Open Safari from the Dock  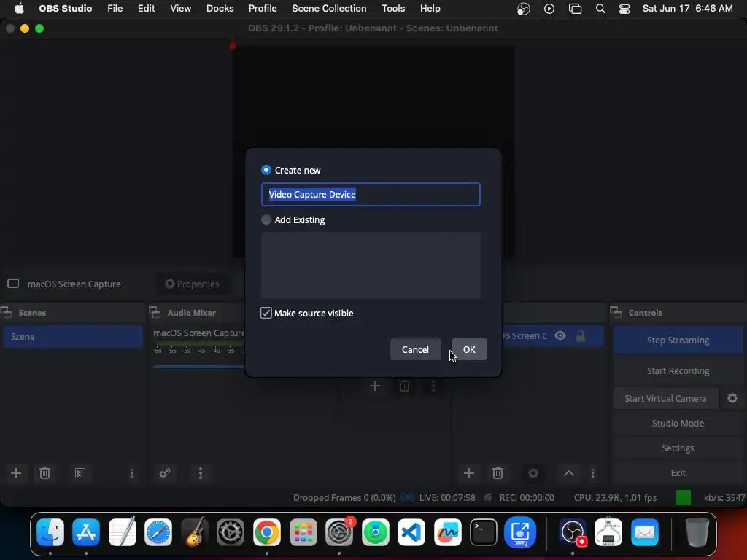[158, 532]
